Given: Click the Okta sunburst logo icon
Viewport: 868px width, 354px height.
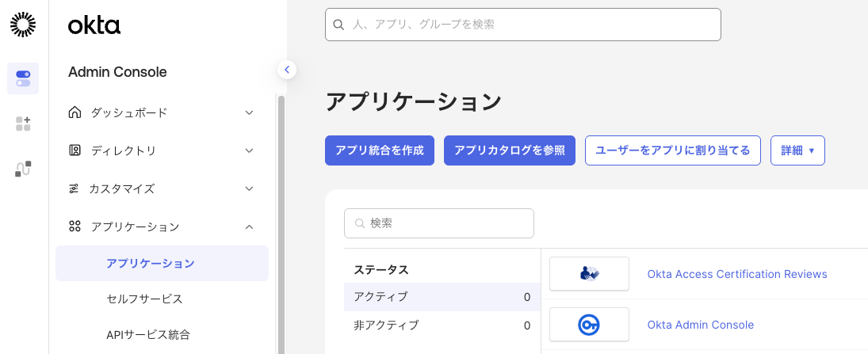Looking at the screenshot, I should pos(23,25).
